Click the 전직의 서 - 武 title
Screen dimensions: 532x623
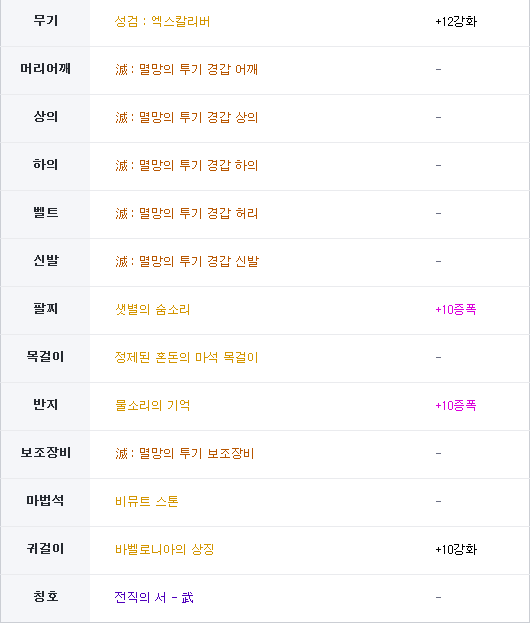[154, 598]
